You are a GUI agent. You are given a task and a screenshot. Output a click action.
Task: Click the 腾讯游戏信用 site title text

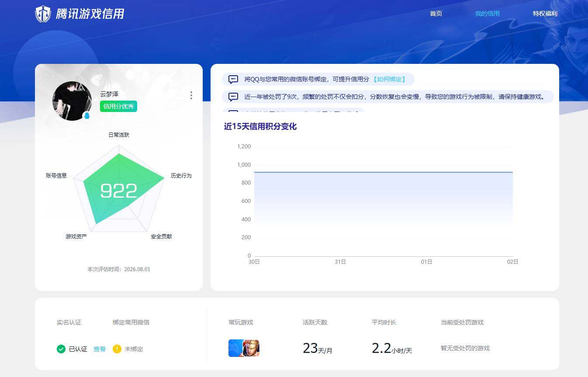(x=90, y=14)
